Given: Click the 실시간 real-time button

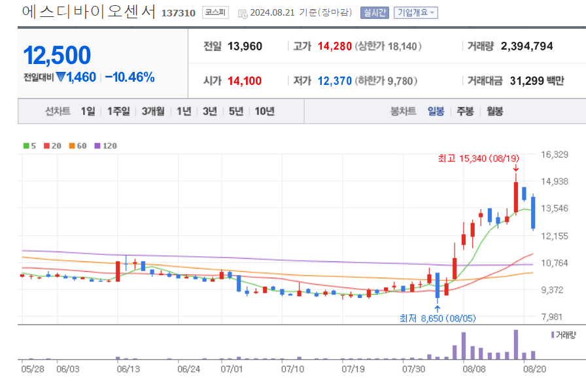Looking at the screenshot, I should tap(373, 12).
